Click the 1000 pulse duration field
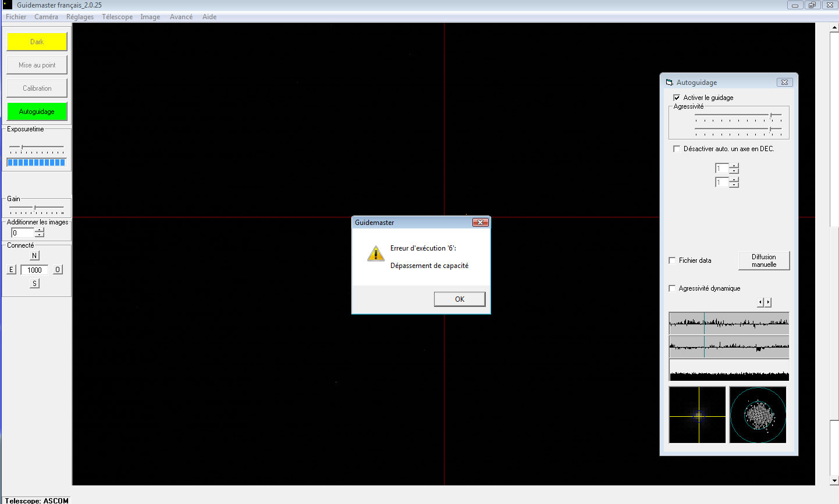The width and height of the screenshot is (839, 504). 34,270
